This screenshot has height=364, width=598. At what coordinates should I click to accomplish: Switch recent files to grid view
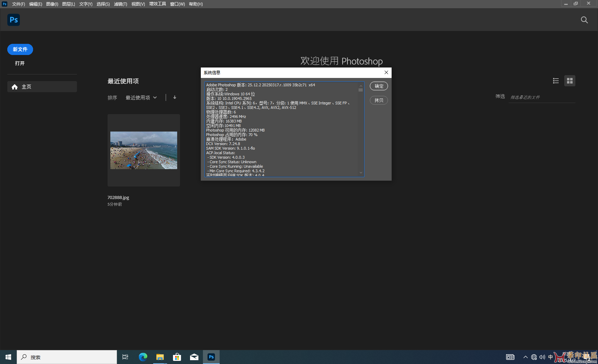pos(570,81)
